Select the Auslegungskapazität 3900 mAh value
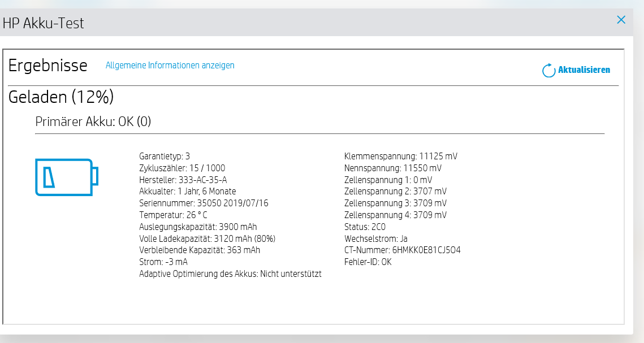The height and width of the screenshot is (343, 644). 197,227
